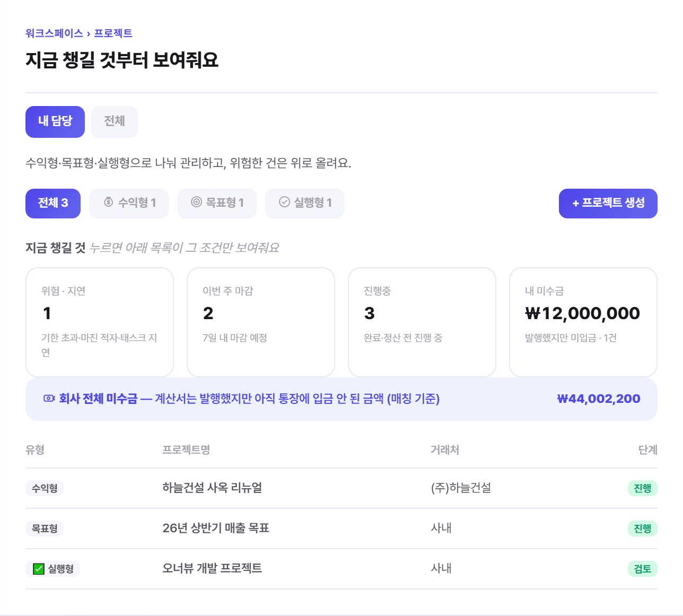Open the 이번 주 마감 summary card
This screenshot has height=616, width=683.
point(261,322)
